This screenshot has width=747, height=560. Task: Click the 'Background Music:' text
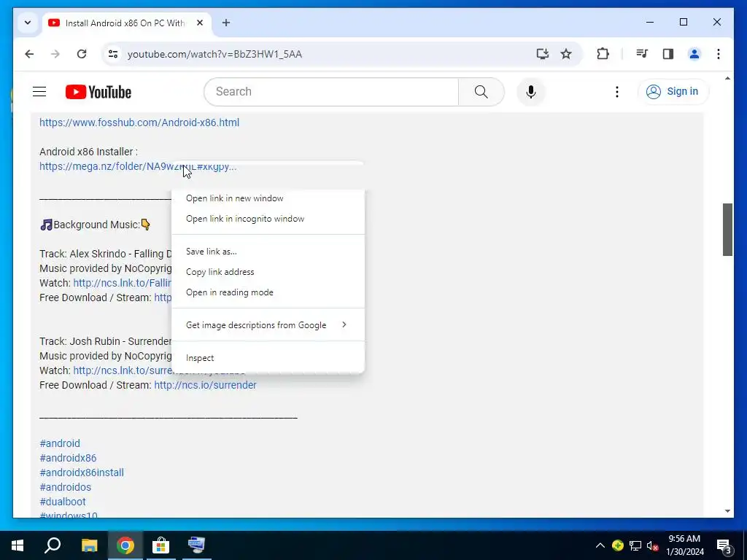[96, 225]
